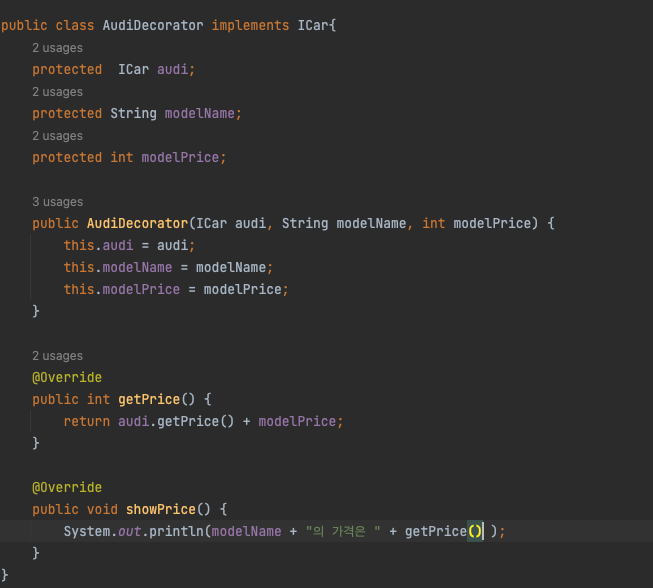
Task: Click AudiDecorator in the class declaration line
Action: (153, 25)
